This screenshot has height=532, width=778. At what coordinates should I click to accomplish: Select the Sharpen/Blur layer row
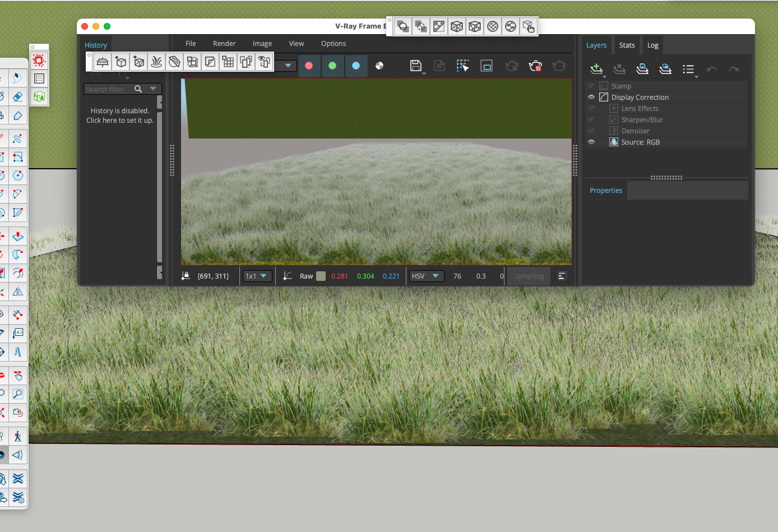coord(666,119)
